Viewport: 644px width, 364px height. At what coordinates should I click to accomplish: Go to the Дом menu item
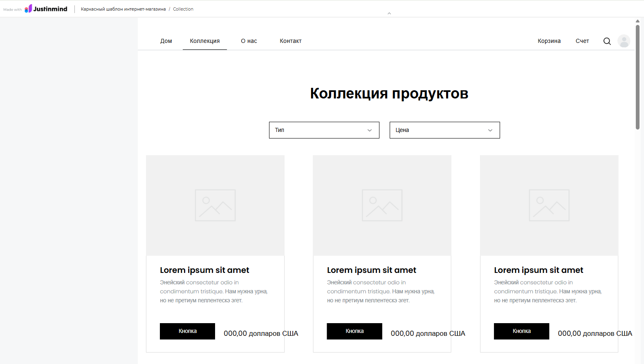[166, 41]
